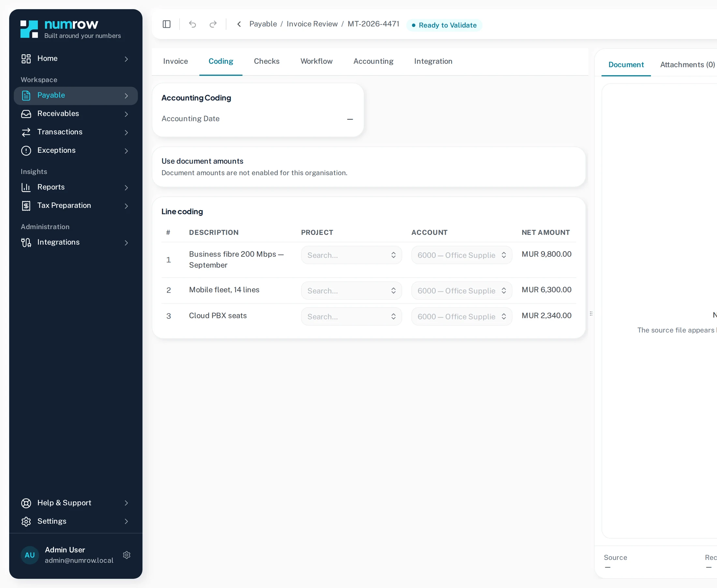Open Account dropdown for Mobile fleet line
717x588 pixels.
point(461,291)
